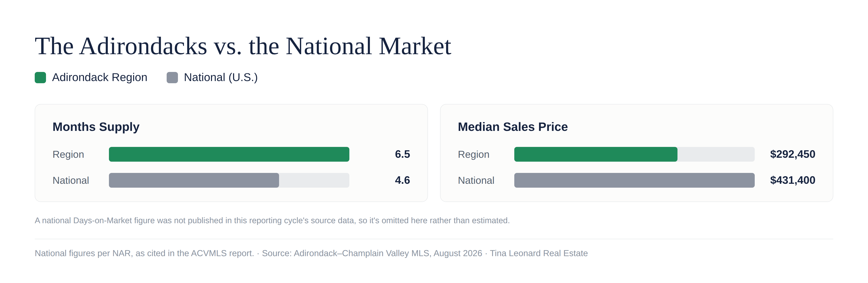Image resolution: width=868 pixels, height=283 pixels.
Task: Select the National (U.S.) legend label
Action: [221, 77]
